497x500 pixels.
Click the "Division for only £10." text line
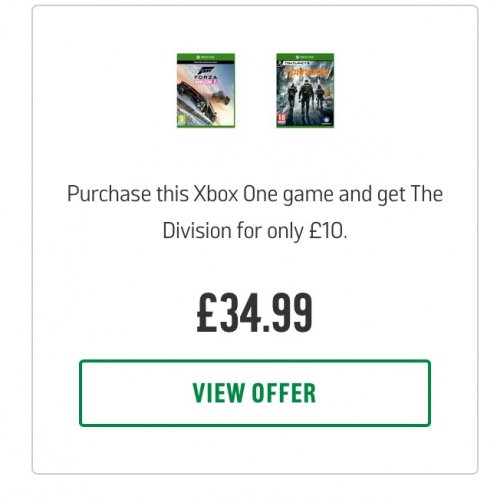[x=255, y=231]
